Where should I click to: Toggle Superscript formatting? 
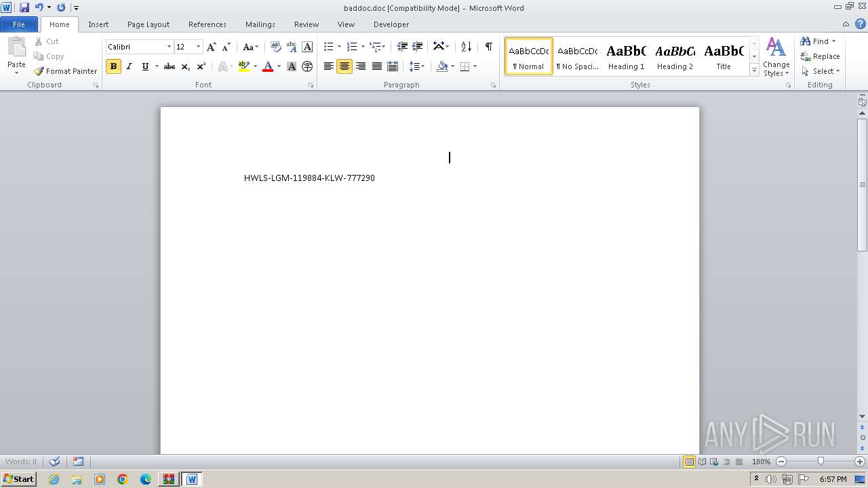click(x=201, y=66)
